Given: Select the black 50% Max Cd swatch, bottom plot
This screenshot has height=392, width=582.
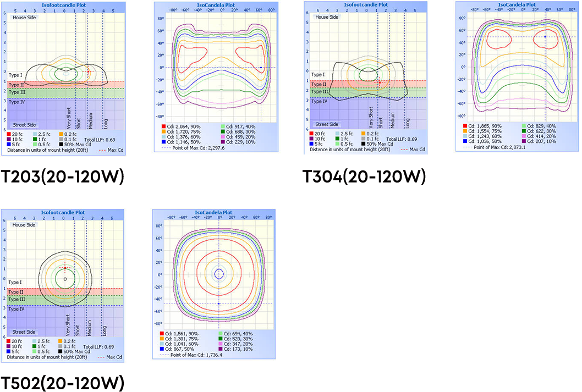Looking at the screenshot, I should (61, 351).
